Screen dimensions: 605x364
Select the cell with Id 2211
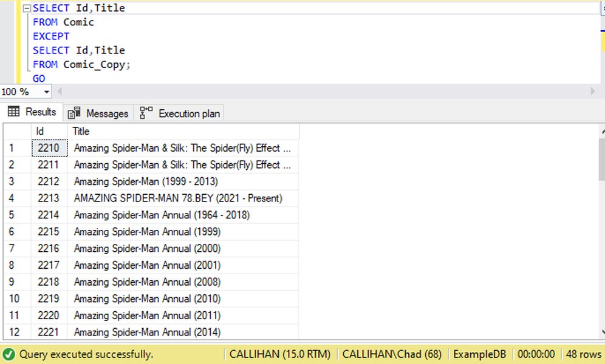(x=49, y=165)
